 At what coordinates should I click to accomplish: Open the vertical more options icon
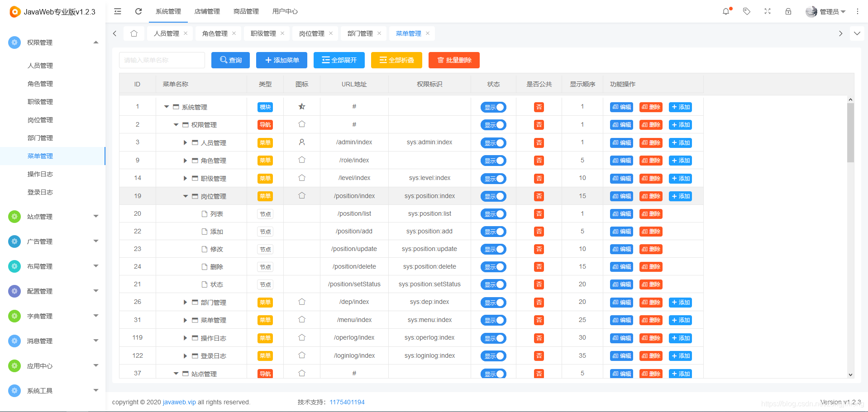[858, 11]
